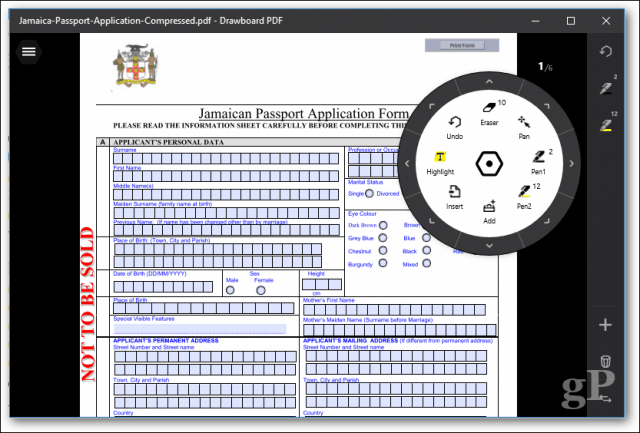Click bottom-right corner bracket of radial menu
This screenshot has height=433, width=640.
(x=547, y=221)
